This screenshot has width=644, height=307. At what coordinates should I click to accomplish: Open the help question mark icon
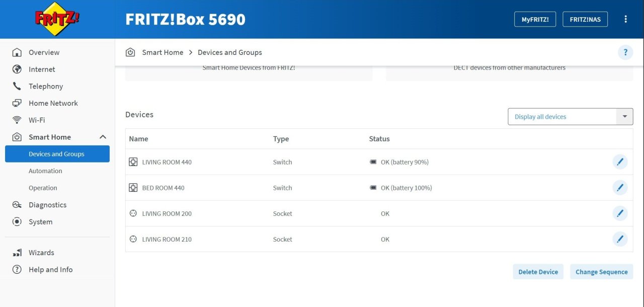click(625, 52)
